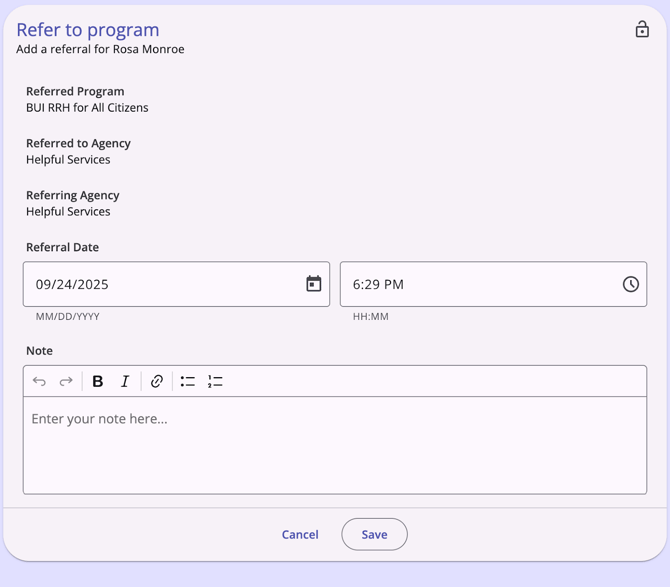Viewport: 670px width, 587px height.
Task: Toggle bold formatting in the note
Action: point(98,381)
